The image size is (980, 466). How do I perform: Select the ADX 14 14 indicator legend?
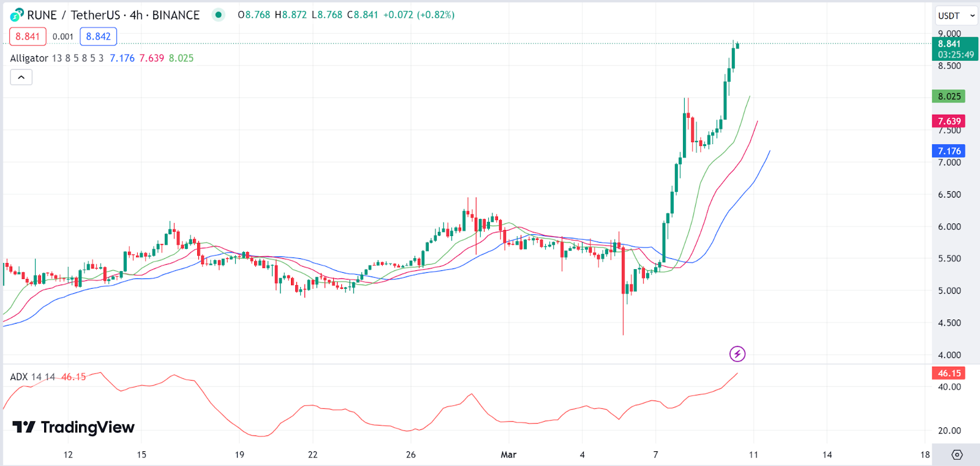pos(32,376)
